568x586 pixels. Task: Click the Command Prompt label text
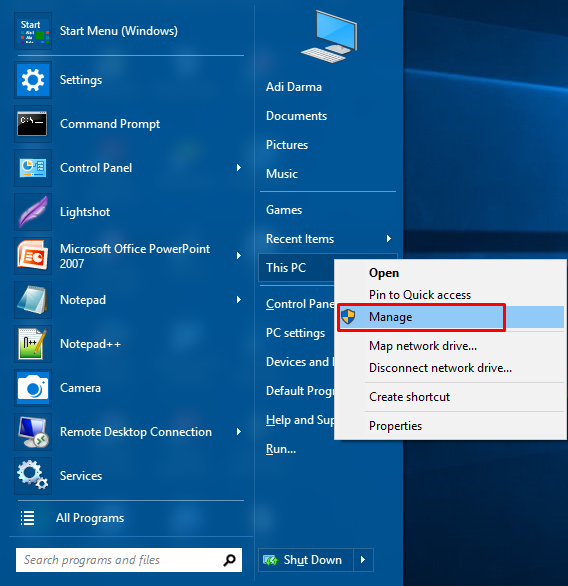point(110,124)
